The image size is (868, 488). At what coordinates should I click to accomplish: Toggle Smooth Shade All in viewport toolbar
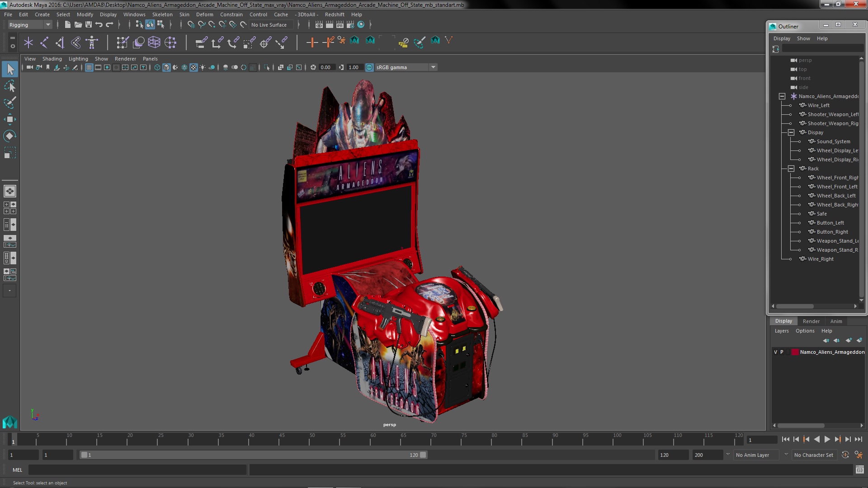pyautogui.click(x=166, y=67)
